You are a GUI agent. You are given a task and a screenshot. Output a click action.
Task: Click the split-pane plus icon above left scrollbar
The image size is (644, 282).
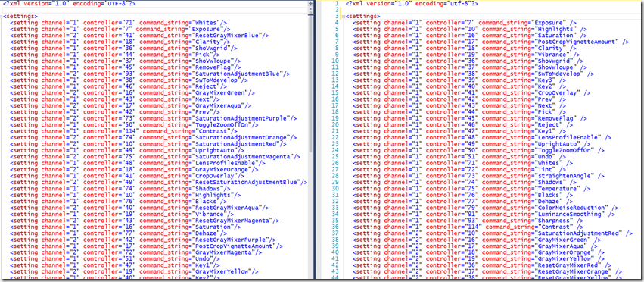point(310,3)
